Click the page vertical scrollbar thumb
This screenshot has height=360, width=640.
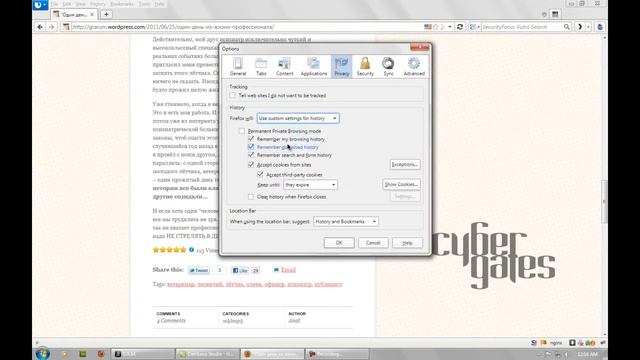pos(604,202)
